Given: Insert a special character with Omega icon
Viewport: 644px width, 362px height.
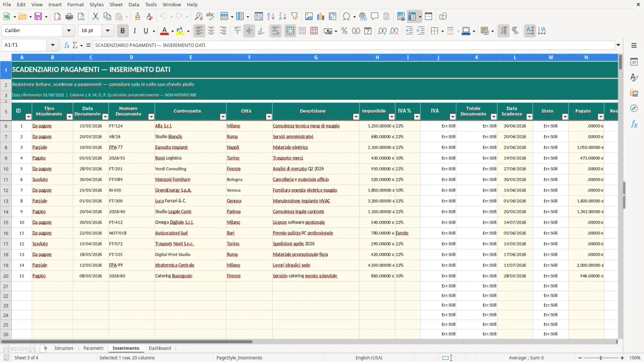Looking at the screenshot, I should click(x=346, y=17).
